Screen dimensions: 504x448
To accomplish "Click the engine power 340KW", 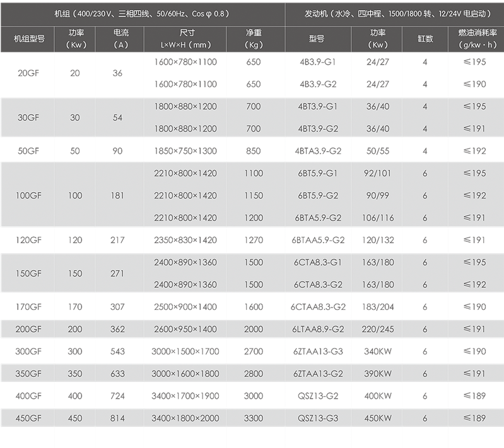I will 378,352.
